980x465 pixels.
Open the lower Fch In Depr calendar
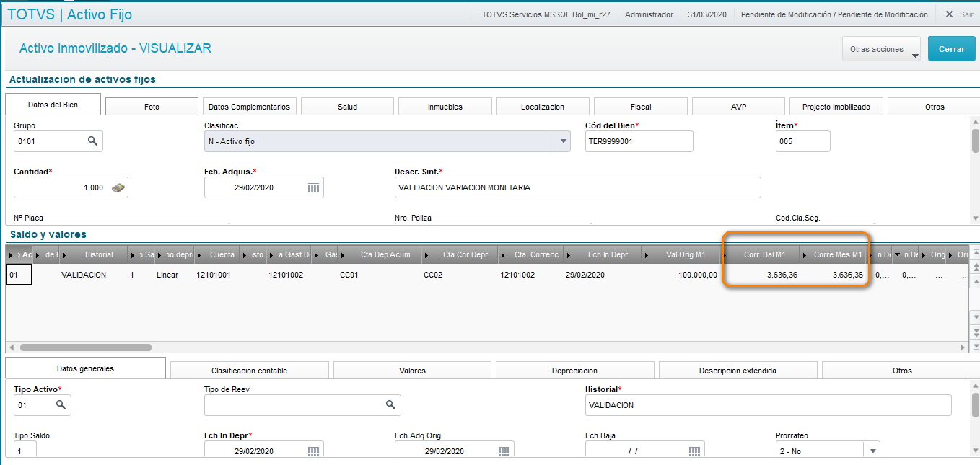coord(313,451)
